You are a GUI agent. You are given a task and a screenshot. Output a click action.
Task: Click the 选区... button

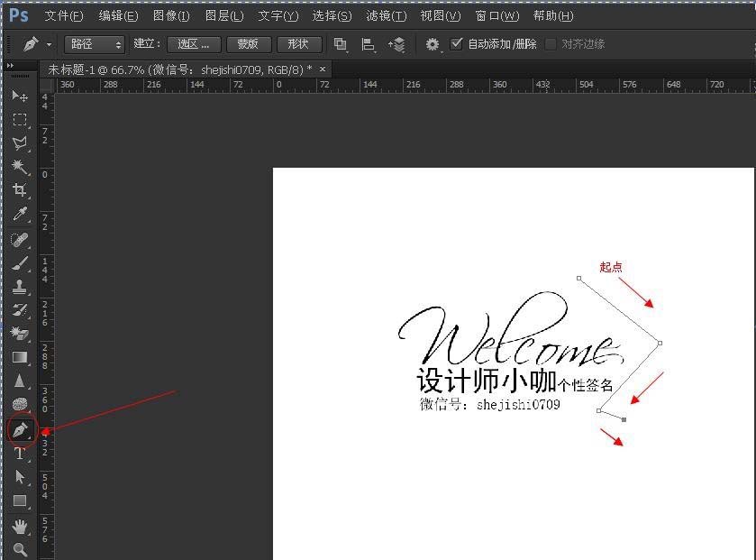point(194,44)
